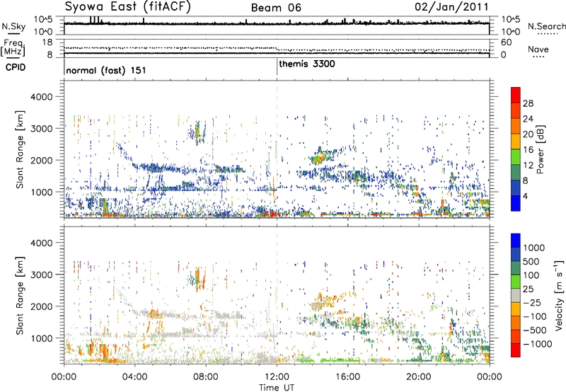
Task: Select the power panel echo cluster near 14:00
Action: click(322, 156)
